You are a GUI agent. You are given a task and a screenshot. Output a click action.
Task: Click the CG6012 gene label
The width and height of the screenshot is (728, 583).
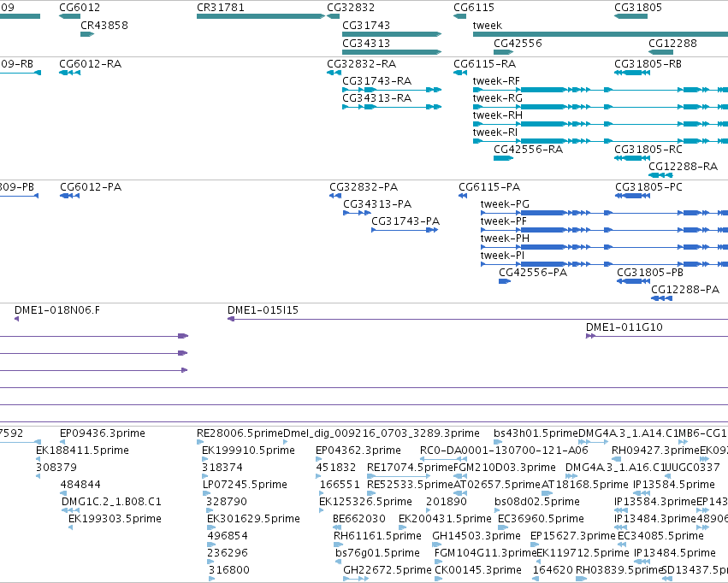(80, 8)
